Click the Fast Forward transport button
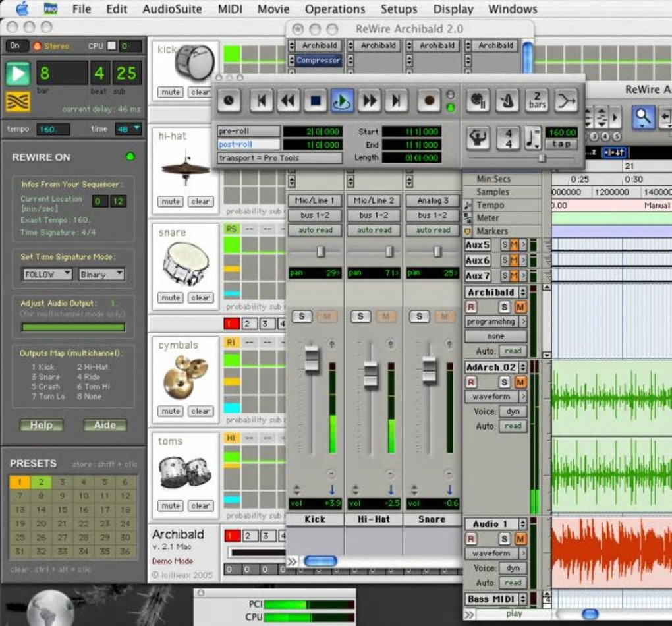 pos(370,101)
